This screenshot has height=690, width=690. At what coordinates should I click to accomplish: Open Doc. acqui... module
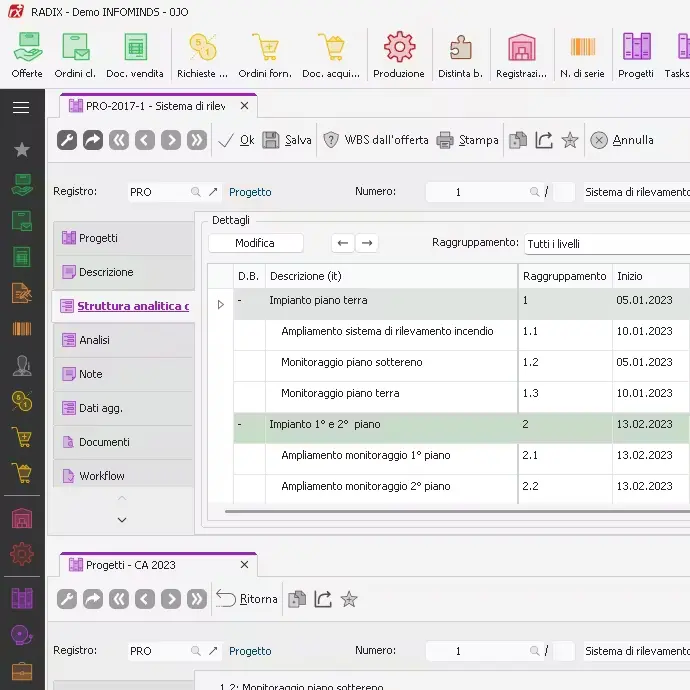(331, 55)
